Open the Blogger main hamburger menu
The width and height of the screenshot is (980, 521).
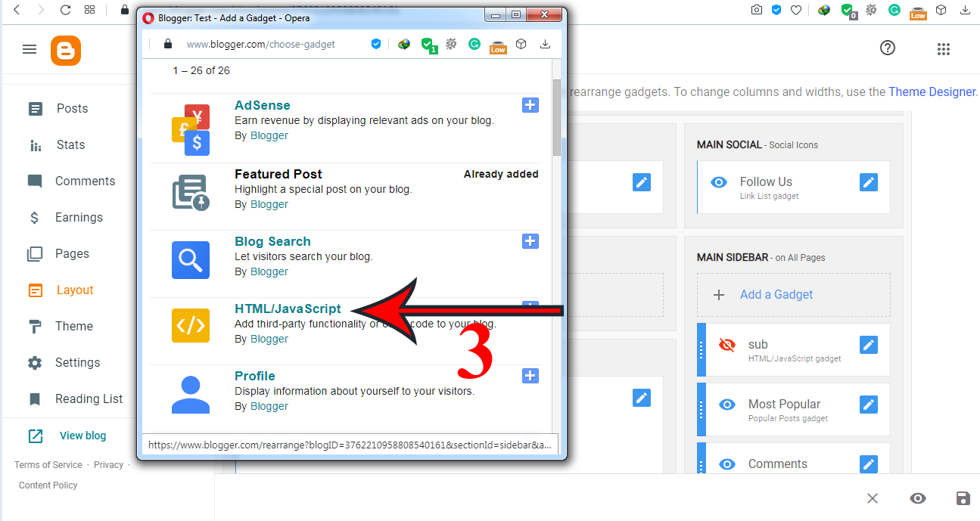coord(30,49)
